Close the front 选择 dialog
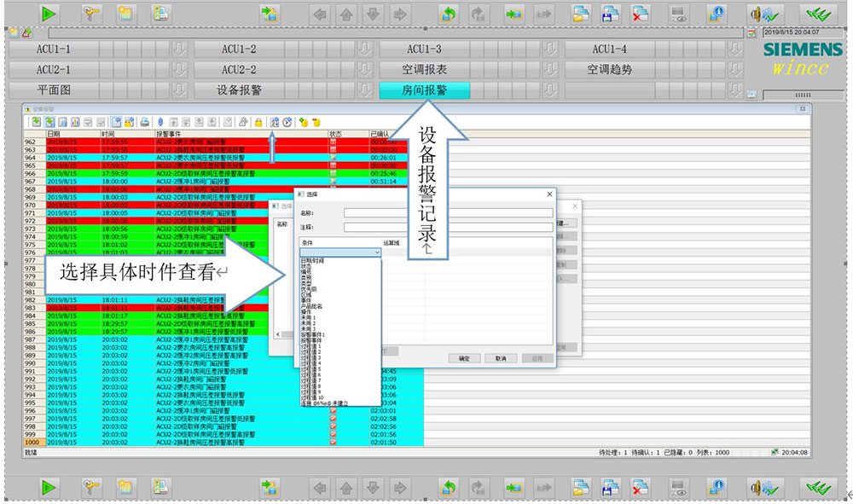853x504 pixels. [549, 194]
